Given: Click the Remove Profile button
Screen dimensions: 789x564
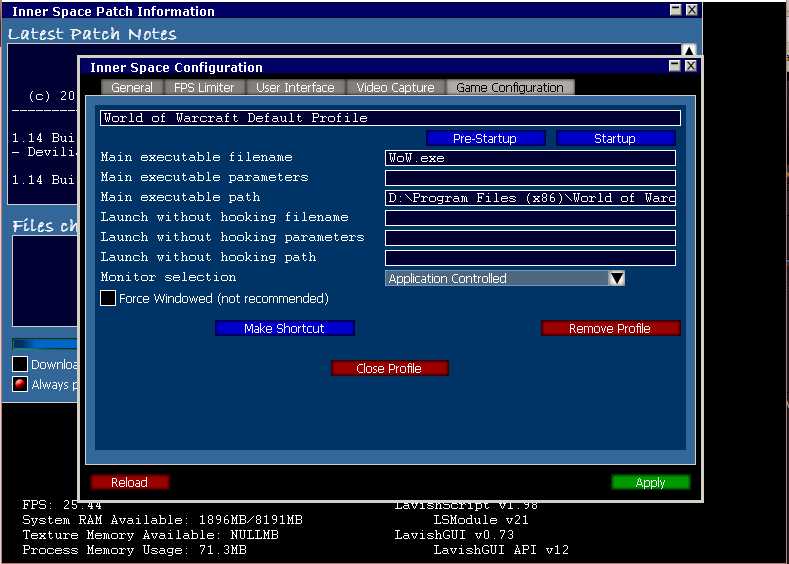Looking at the screenshot, I should tap(610, 328).
